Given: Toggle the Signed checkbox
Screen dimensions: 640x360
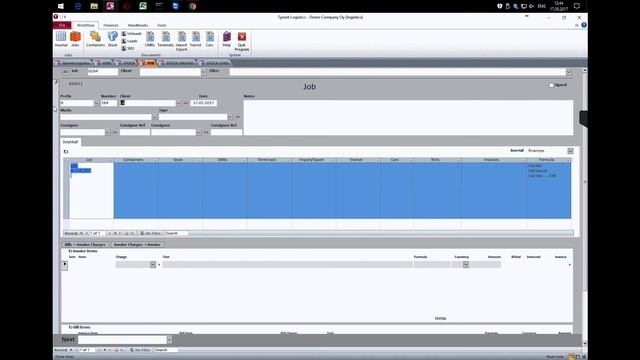Looking at the screenshot, I should coord(551,85).
